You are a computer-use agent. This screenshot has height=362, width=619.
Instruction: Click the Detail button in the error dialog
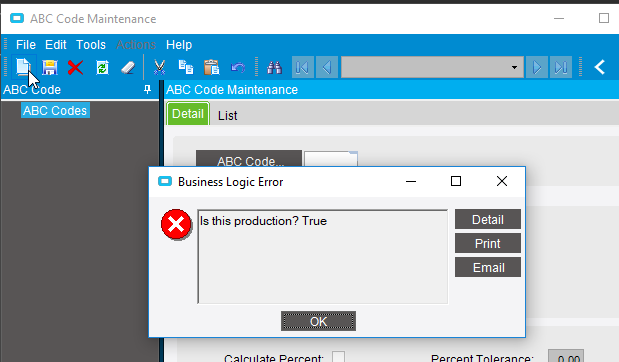pyautogui.click(x=488, y=219)
